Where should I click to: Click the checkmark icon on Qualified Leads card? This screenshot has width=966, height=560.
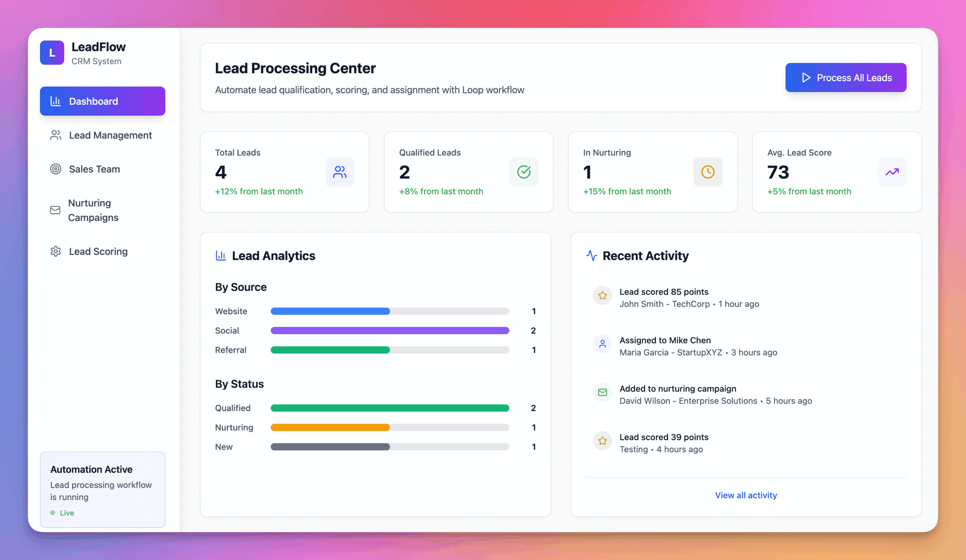[x=524, y=172]
